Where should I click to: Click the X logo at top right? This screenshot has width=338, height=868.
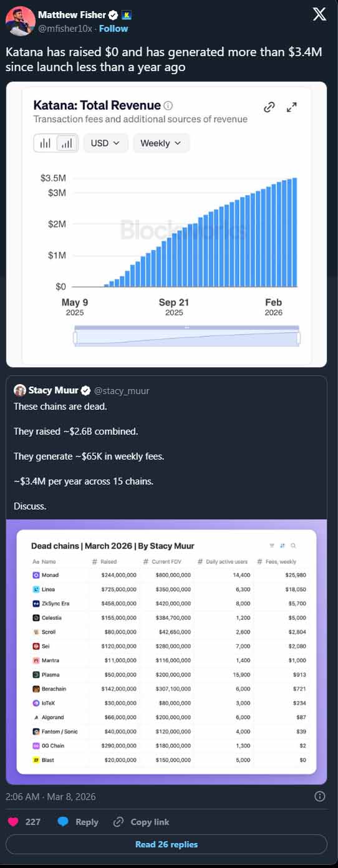[319, 14]
